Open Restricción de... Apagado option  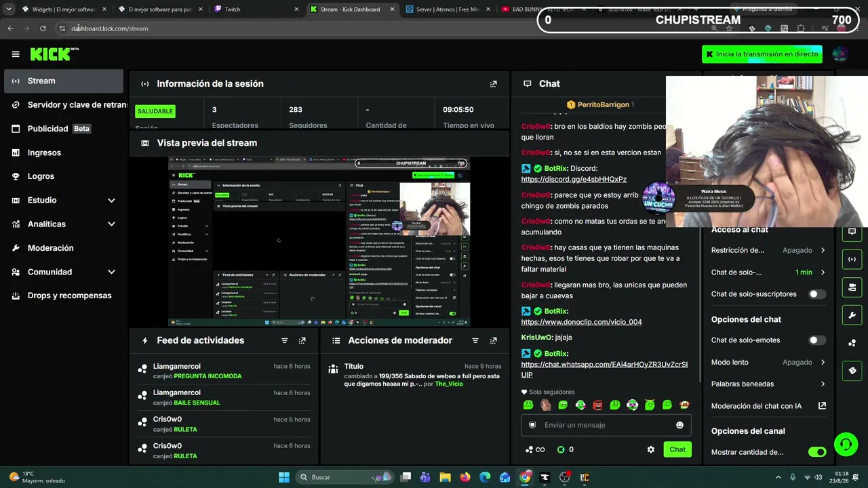tap(768, 250)
